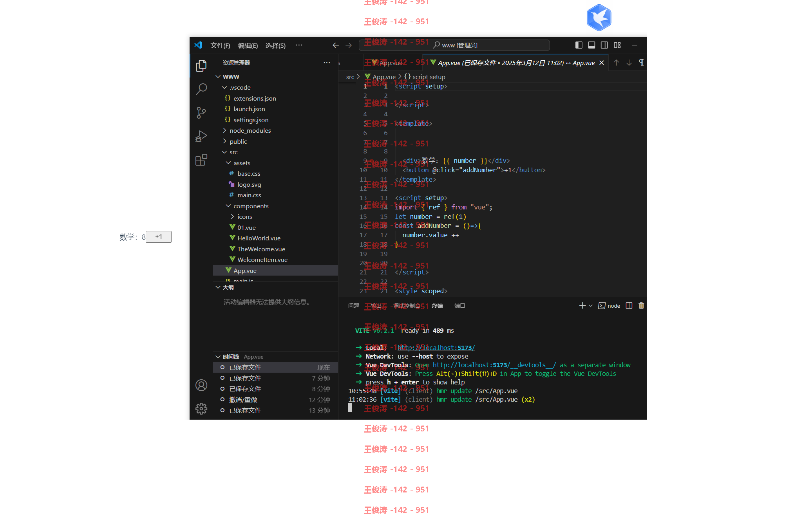Open base.css file
The height and width of the screenshot is (532, 794).
coord(275,174)
